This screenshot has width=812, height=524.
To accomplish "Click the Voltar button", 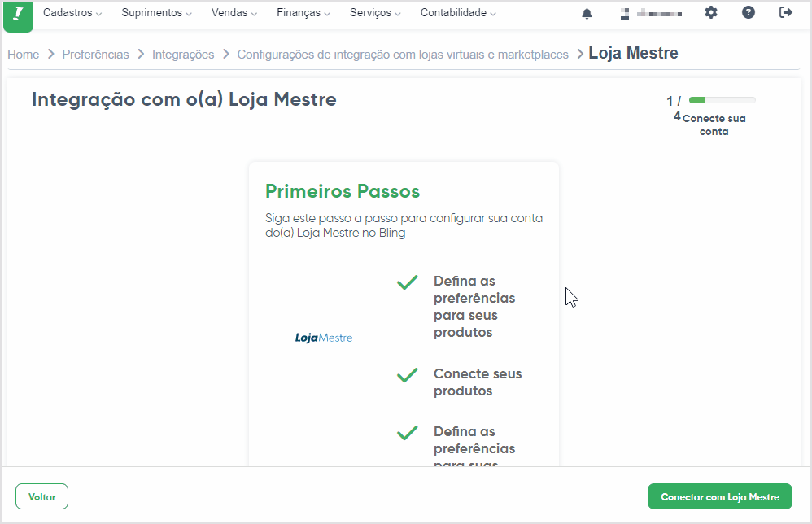I will tap(42, 496).
